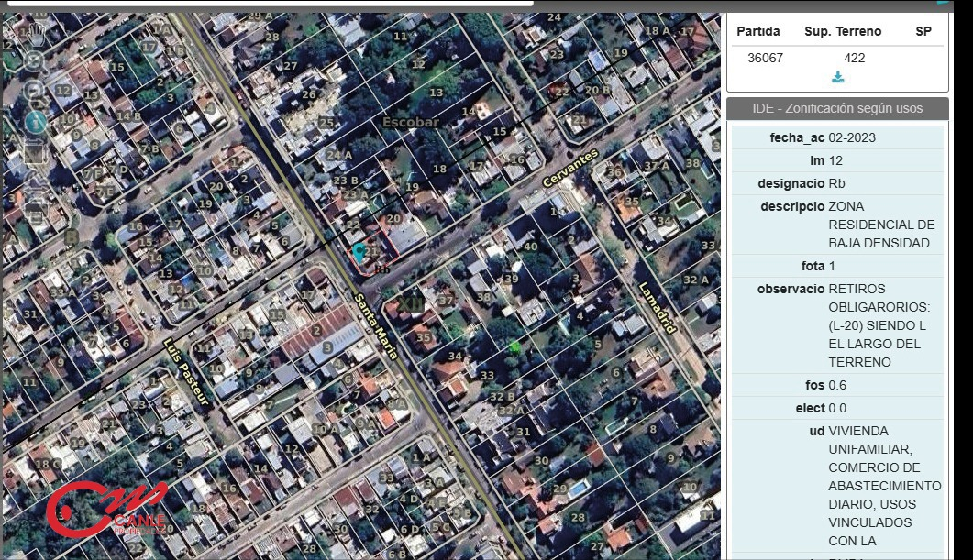Select terrain surface value 422
The image size is (973, 560).
(855, 59)
